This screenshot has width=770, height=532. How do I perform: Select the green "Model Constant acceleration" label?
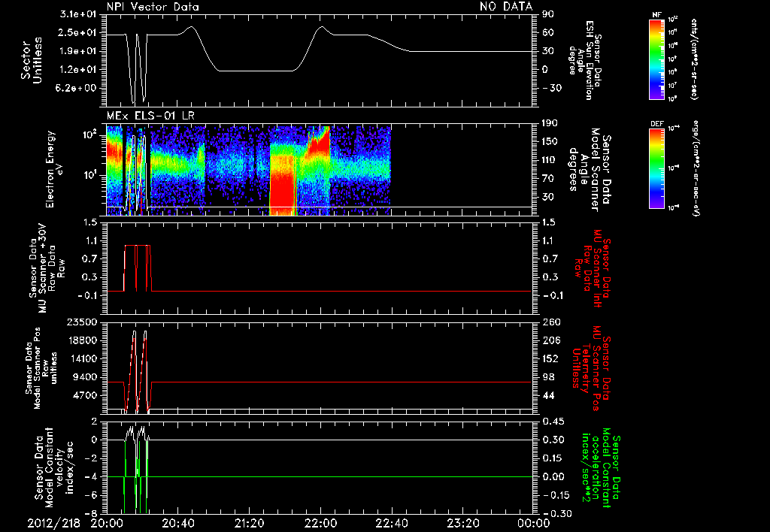click(x=601, y=467)
